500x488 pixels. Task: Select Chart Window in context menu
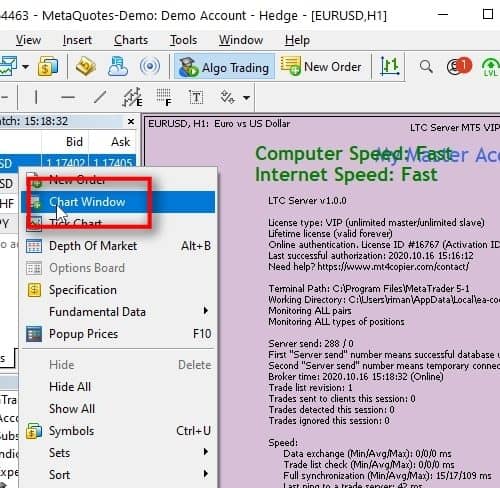point(118,202)
